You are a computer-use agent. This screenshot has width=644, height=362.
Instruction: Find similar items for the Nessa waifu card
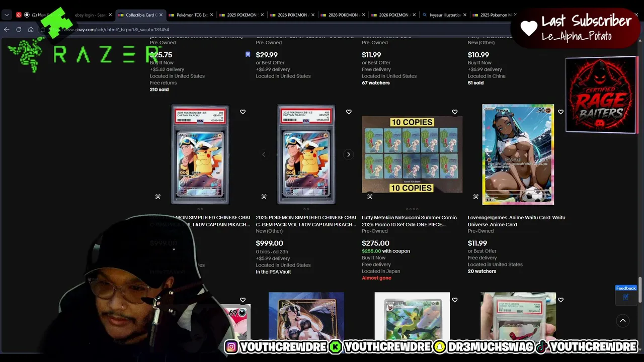(476, 197)
